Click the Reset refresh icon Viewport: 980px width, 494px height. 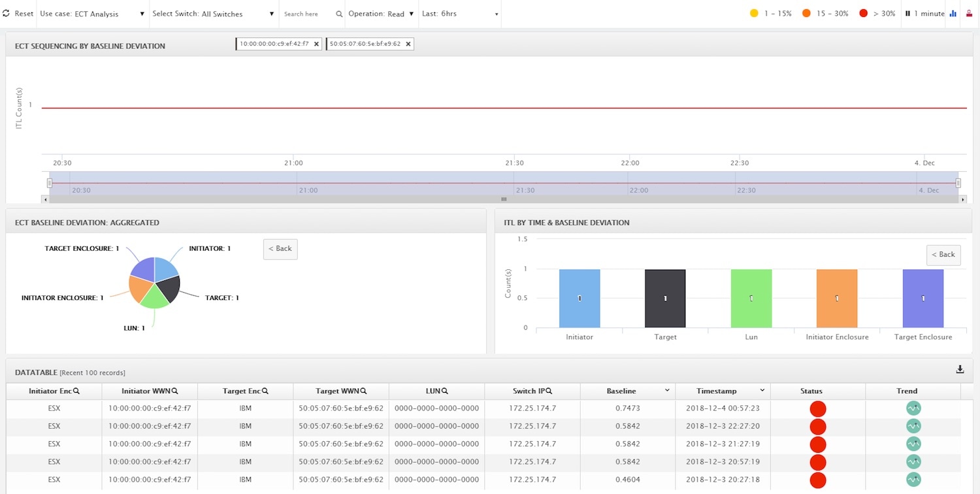(x=7, y=14)
